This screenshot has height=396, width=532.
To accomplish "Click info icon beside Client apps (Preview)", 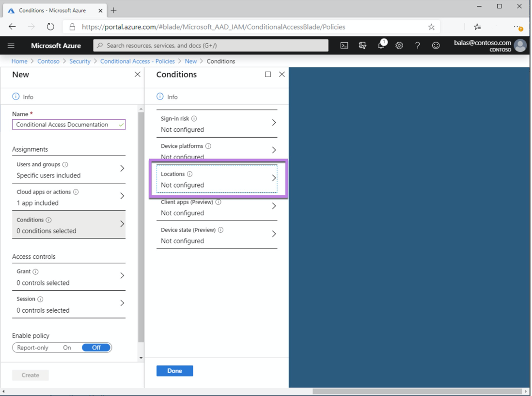I will click(x=218, y=202).
